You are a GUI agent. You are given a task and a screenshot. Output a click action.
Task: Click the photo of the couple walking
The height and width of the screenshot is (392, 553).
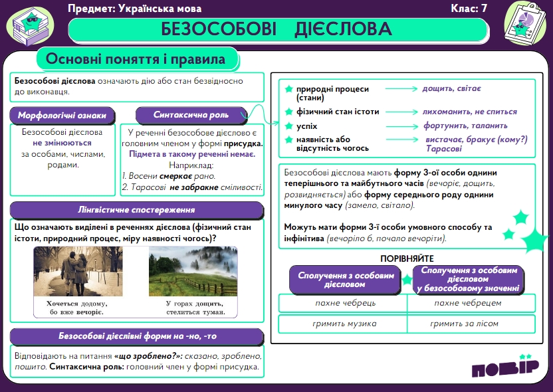pyautogui.click(x=78, y=272)
